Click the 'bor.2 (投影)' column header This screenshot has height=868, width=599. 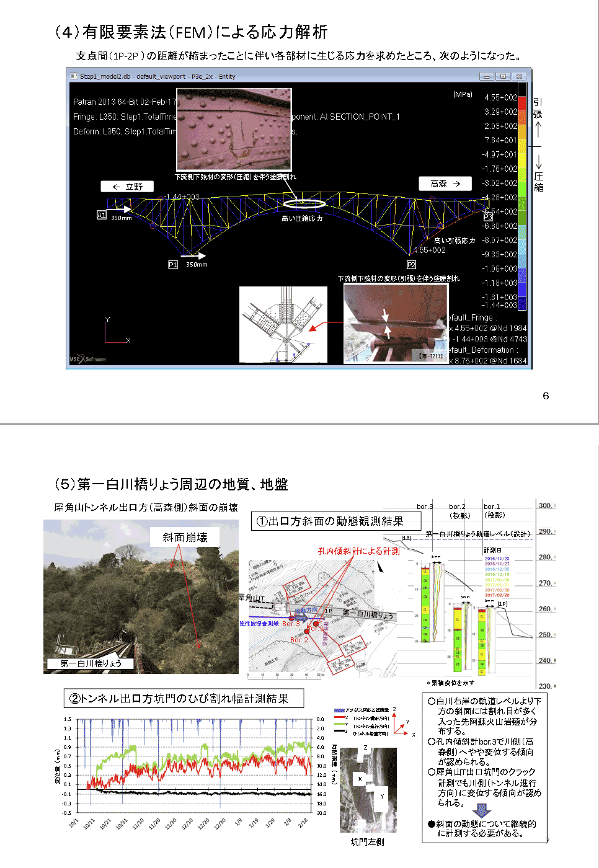click(459, 511)
